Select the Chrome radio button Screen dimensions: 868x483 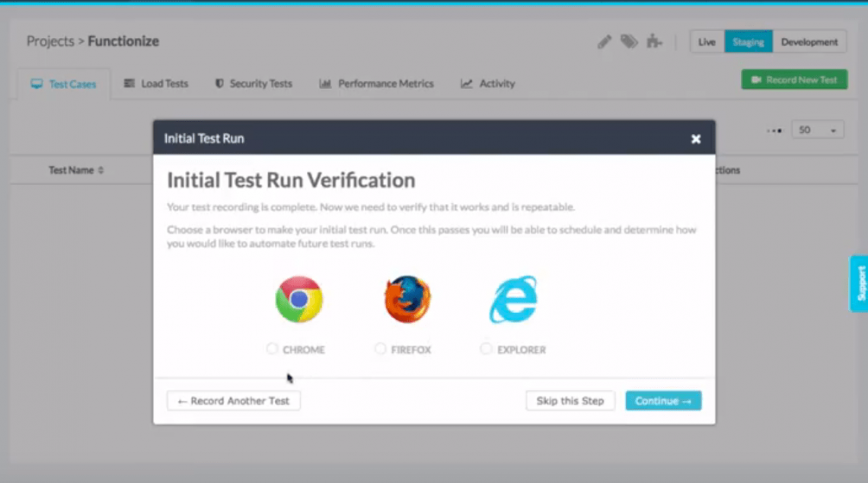pos(272,348)
